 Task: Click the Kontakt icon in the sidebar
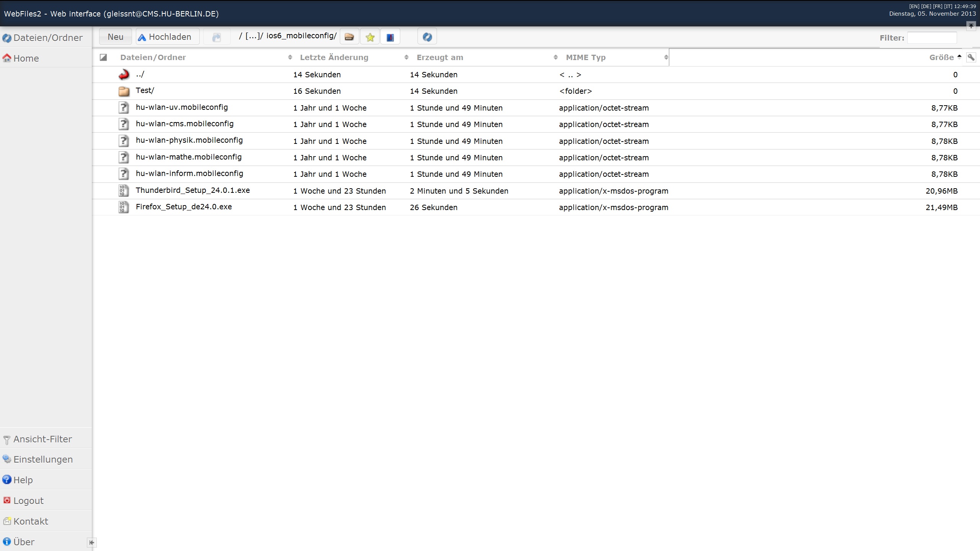coord(7,521)
